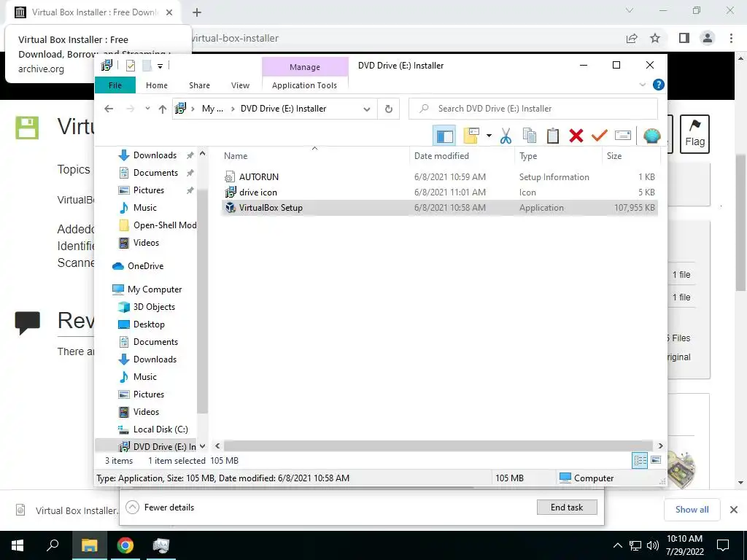Expand the ribbon with the chevron

(643, 85)
